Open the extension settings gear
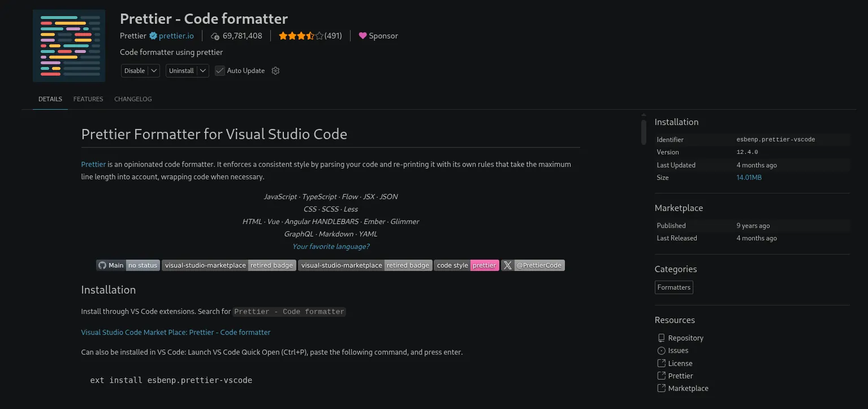This screenshot has height=409, width=868. (276, 71)
